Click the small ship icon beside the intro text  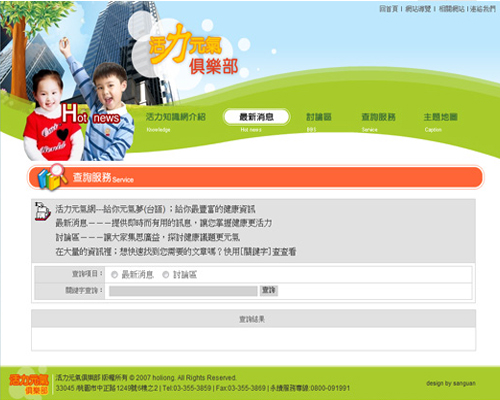[x=43, y=211]
